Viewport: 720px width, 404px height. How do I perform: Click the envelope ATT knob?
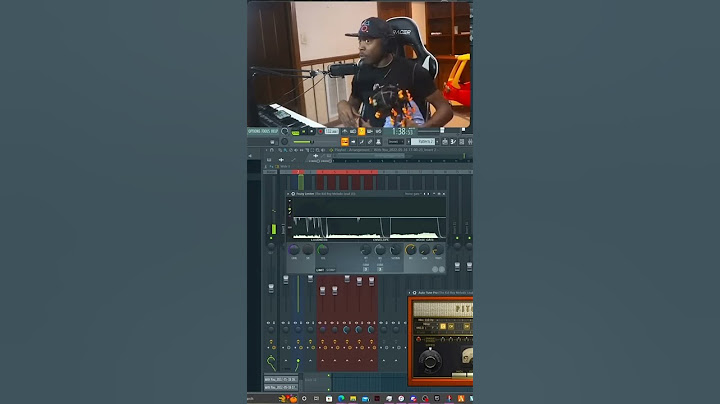click(366, 250)
